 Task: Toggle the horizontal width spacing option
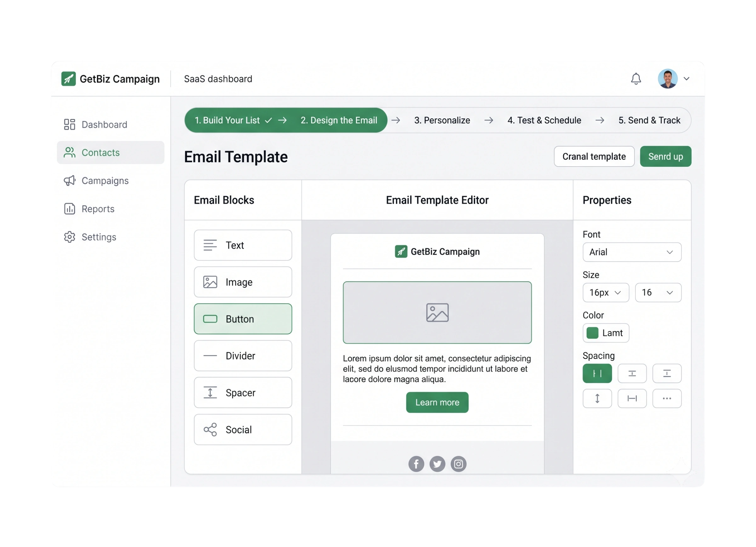pos(632,398)
